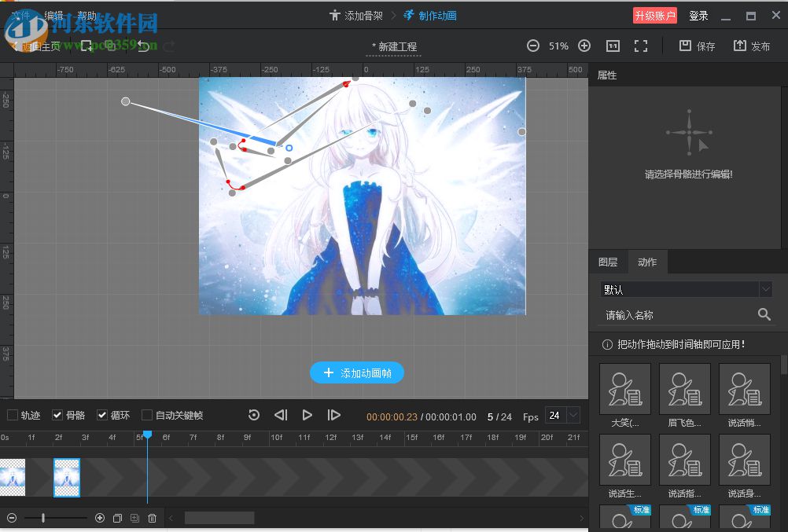Click the undo arrow icon
This screenshot has height=532, width=788.
click(143, 46)
